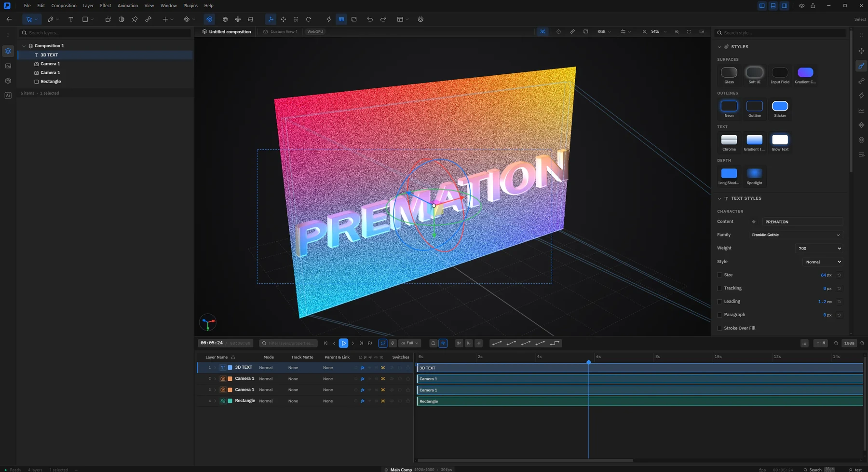Select the Text tool in toolbar
The image size is (868, 472).
(x=71, y=19)
